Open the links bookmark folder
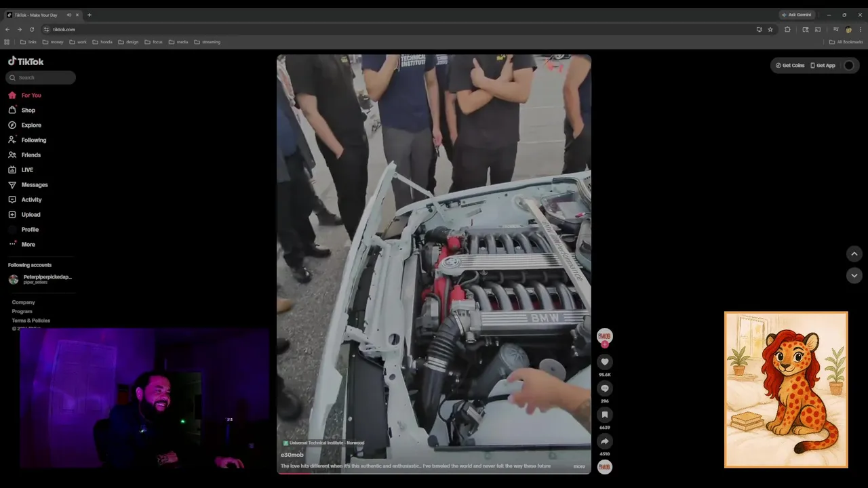The height and width of the screenshot is (488, 868). tap(28, 42)
